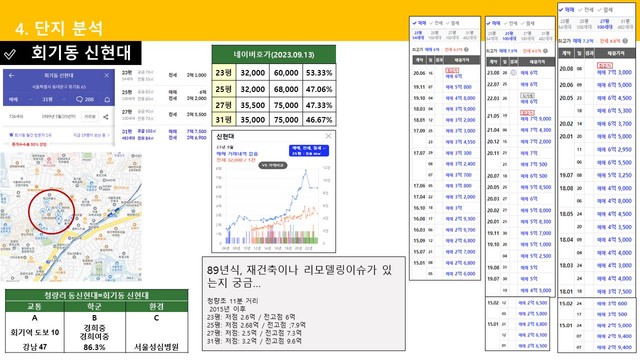Screen dimensions: 640x360
Task: Open the blue 매매, 전세, 월세 dropdown in the chart
Action: (309, 151)
